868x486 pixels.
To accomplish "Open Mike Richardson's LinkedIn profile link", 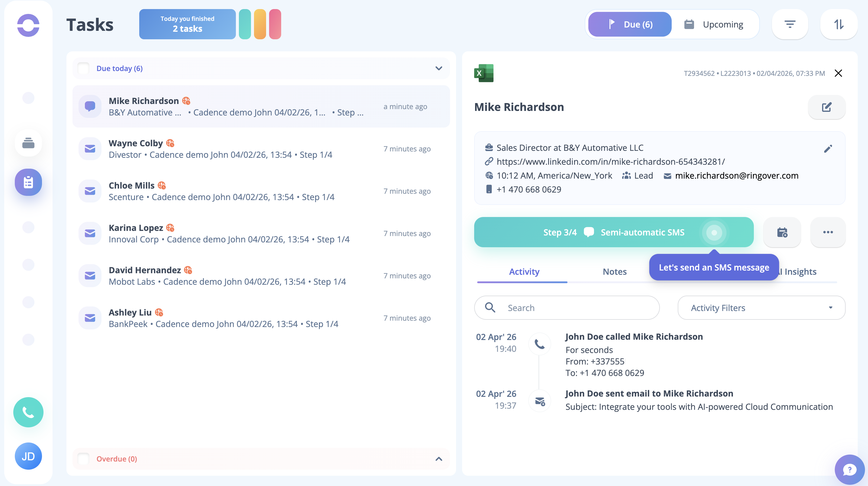I will point(610,162).
